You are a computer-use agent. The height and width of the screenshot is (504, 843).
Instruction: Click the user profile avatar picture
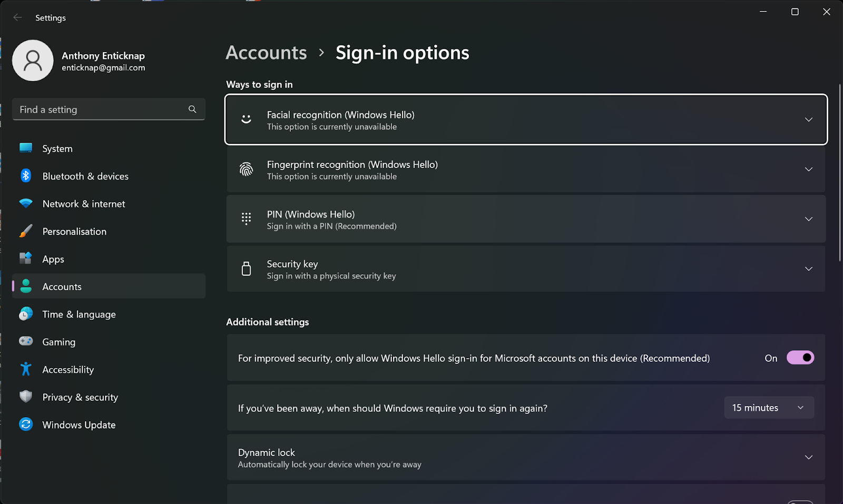[33, 61]
